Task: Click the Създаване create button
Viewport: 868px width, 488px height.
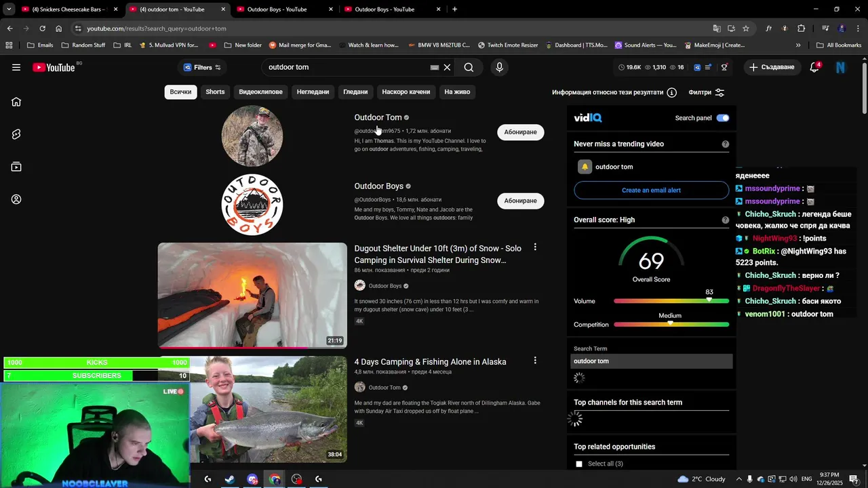Action: [x=772, y=67]
